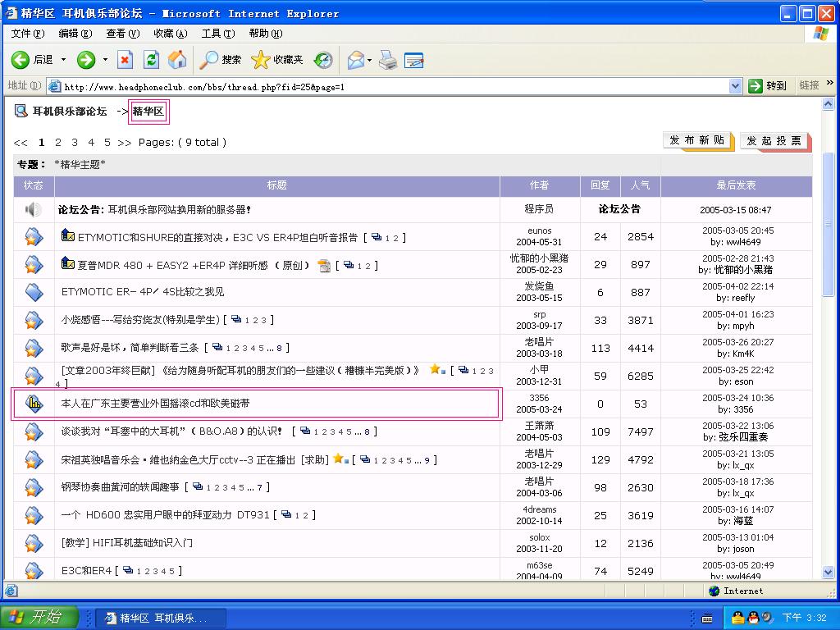Click the green Forward arrow button

coord(85,59)
